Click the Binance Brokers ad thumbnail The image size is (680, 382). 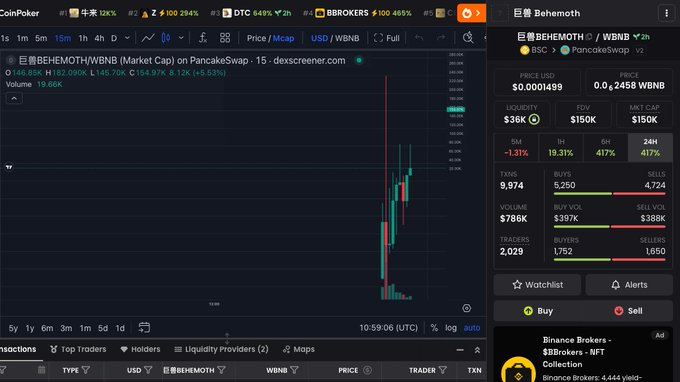[518, 370]
